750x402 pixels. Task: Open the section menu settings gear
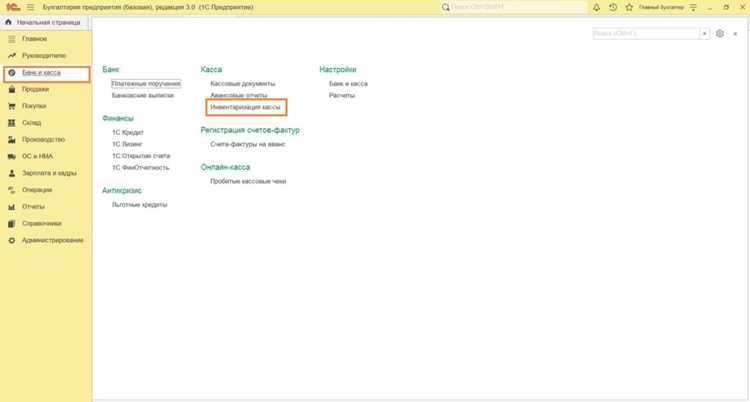720,34
